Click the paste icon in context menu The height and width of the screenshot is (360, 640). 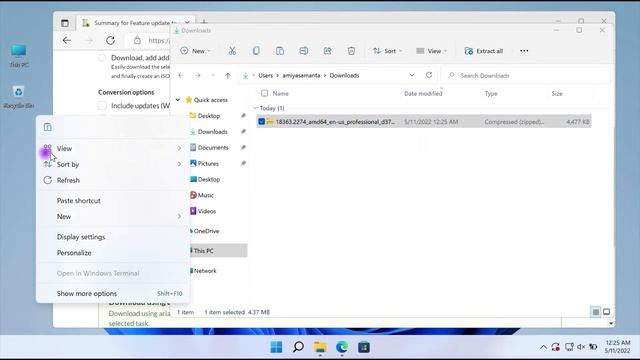coord(48,127)
